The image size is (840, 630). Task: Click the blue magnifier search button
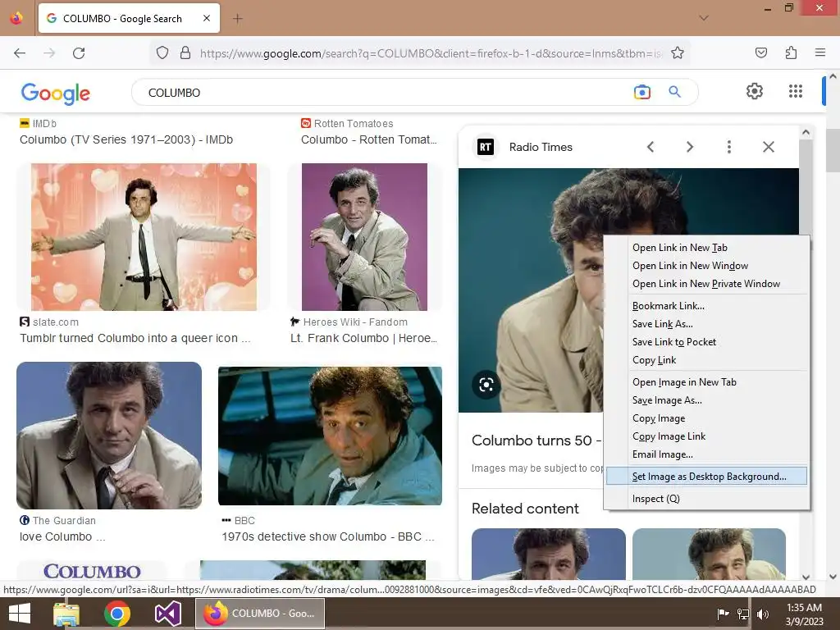674,92
